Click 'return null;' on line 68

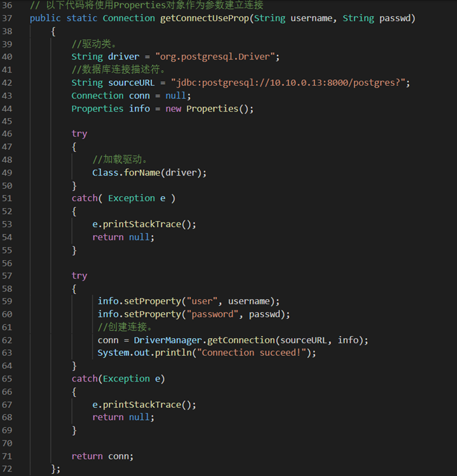123,417
